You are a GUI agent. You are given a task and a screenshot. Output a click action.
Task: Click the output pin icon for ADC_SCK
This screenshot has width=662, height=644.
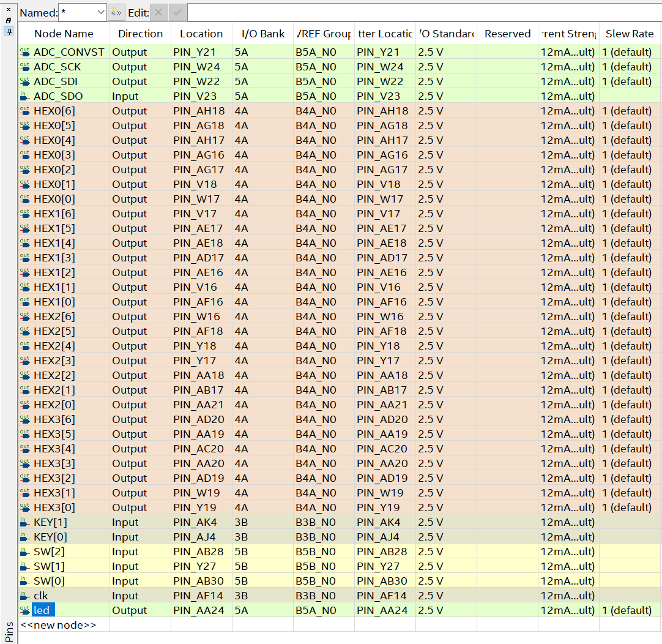[x=25, y=67]
